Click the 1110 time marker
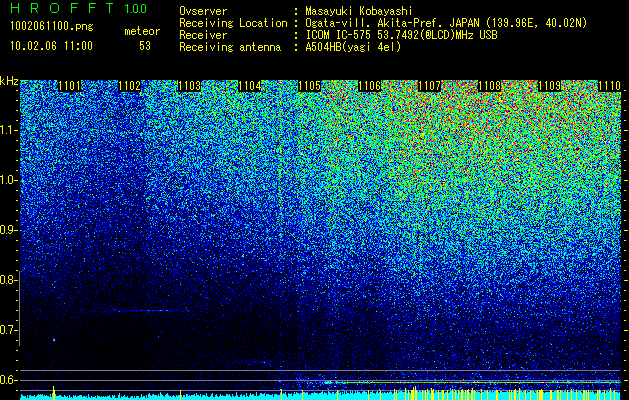 610,86
